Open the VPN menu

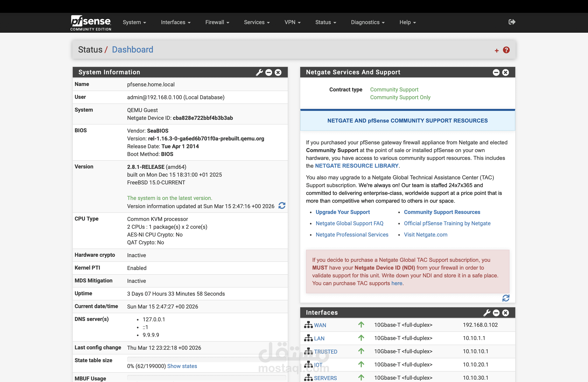pyautogui.click(x=292, y=22)
